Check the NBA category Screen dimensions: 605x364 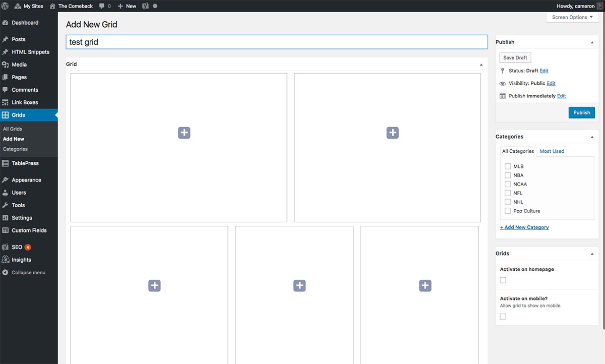click(x=508, y=175)
